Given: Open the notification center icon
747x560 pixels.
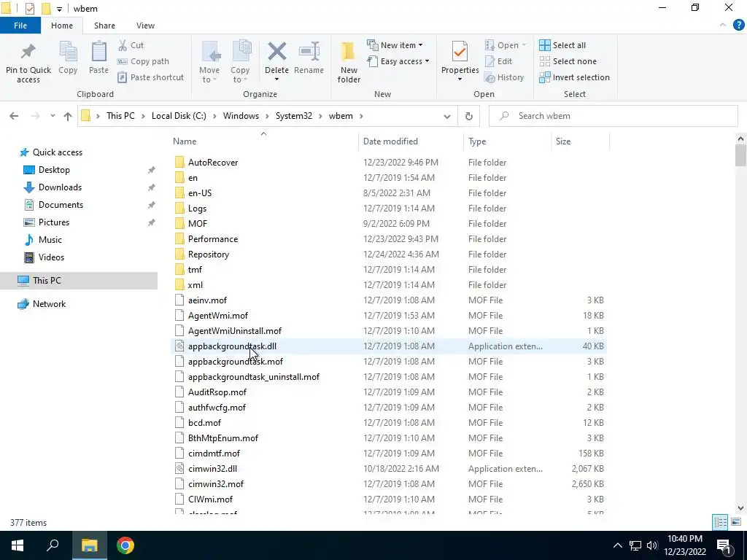Looking at the screenshot, I should (x=724, y=545).
